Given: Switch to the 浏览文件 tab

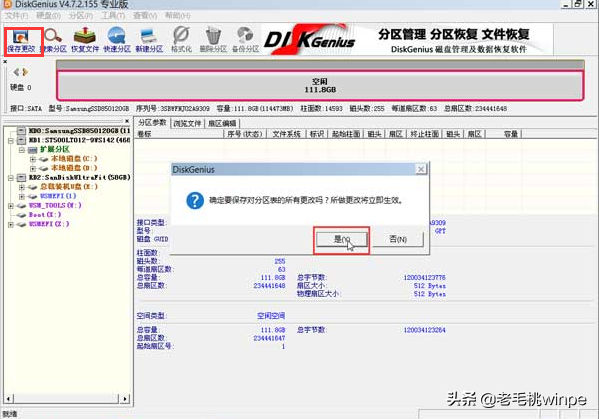Looking at the screenshot, I should tap(187, 123).
